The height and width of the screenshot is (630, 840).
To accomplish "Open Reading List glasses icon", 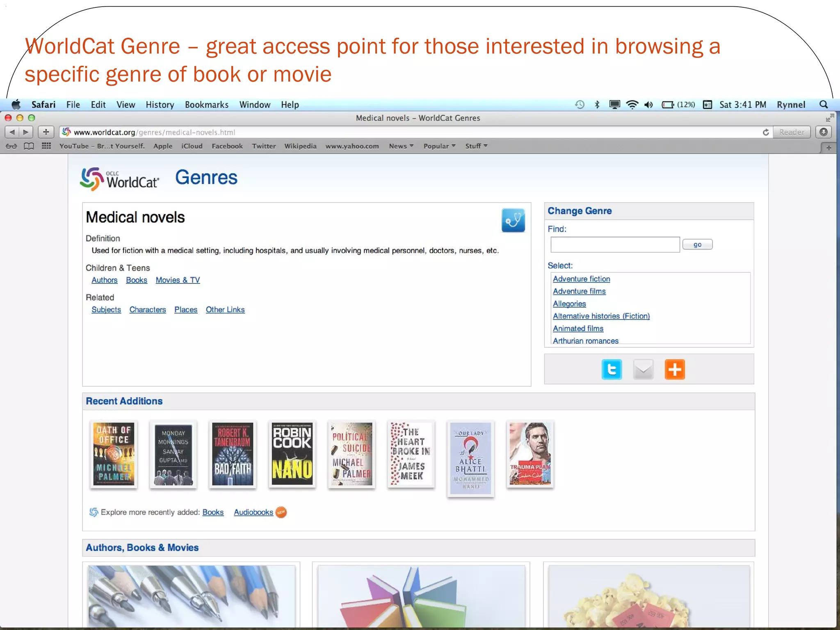I will pyautogui.click(x=11, y=146).
